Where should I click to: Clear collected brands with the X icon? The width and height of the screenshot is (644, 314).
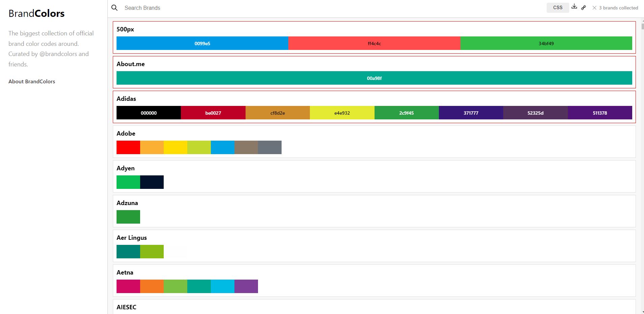pos(594,8)
